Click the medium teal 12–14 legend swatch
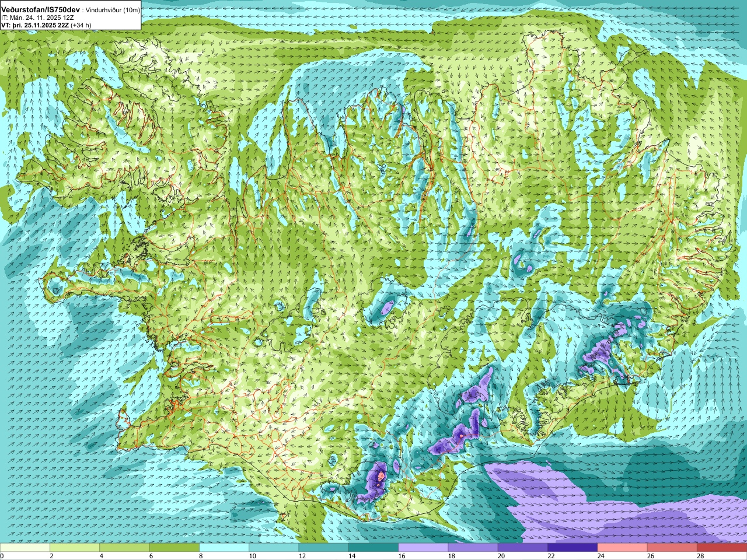 click(323, 548)
